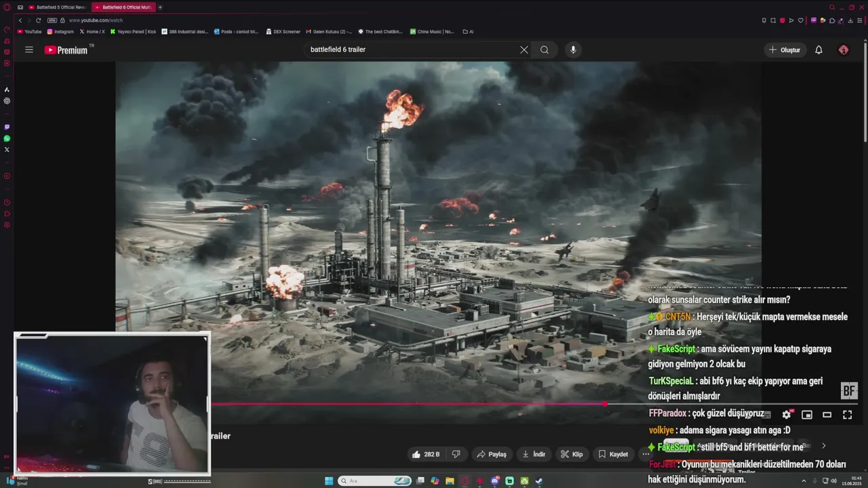Seek using the red video progress bar
The image size is (868, 488).
pos(407,404)
